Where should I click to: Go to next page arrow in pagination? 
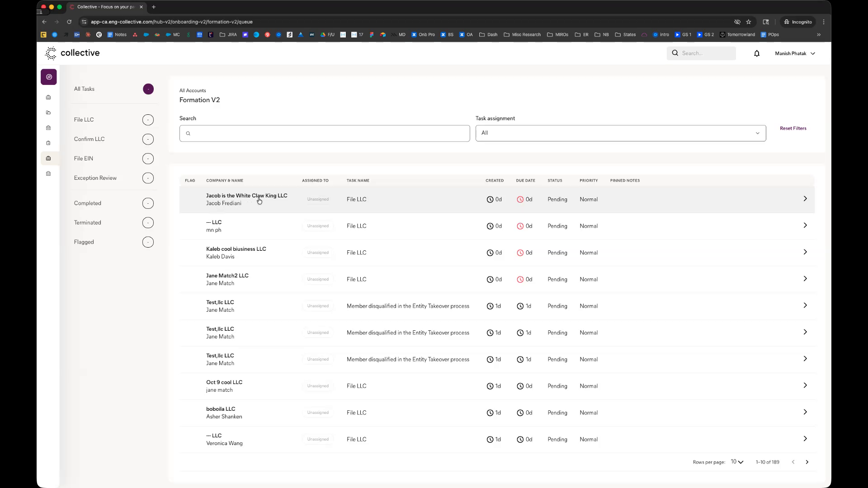(x=807, y=462)
